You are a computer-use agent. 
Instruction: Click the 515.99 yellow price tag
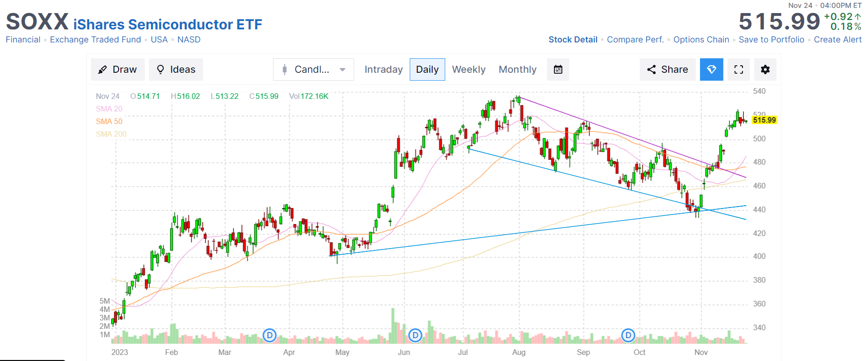click(x=764, y=120)
